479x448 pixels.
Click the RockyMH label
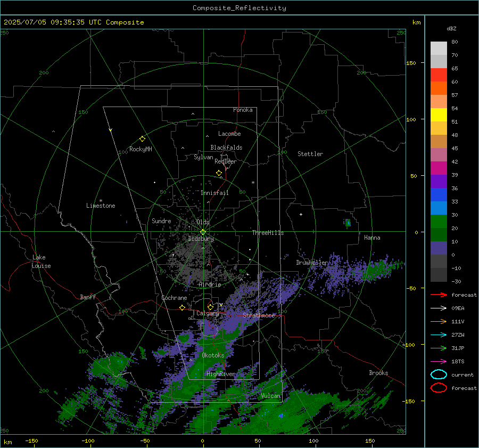coord(141,149)
